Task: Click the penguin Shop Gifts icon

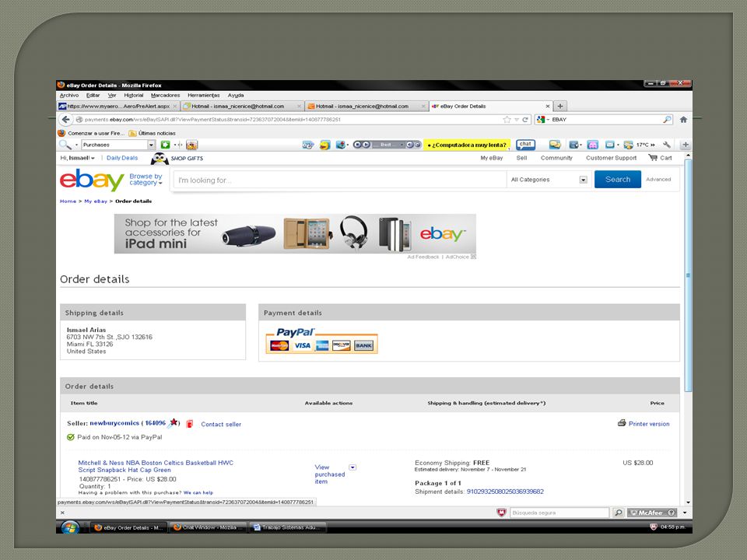Action: coord(160,159)
